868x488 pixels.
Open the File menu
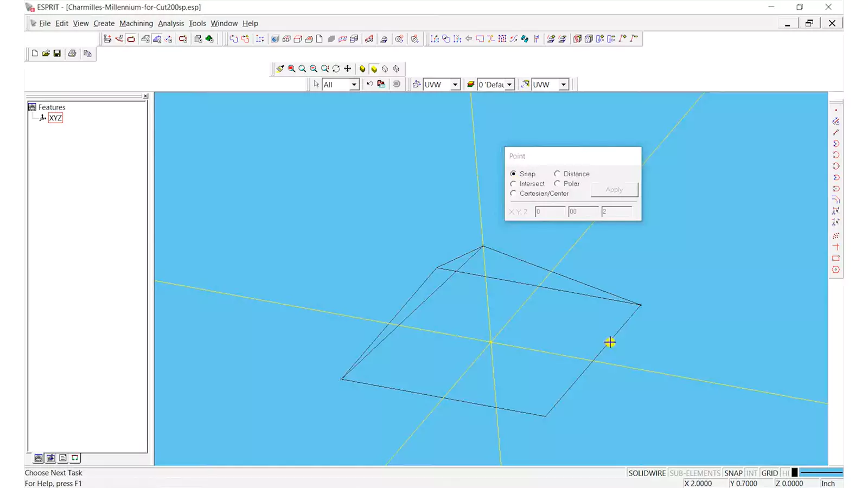click(44, 23)
